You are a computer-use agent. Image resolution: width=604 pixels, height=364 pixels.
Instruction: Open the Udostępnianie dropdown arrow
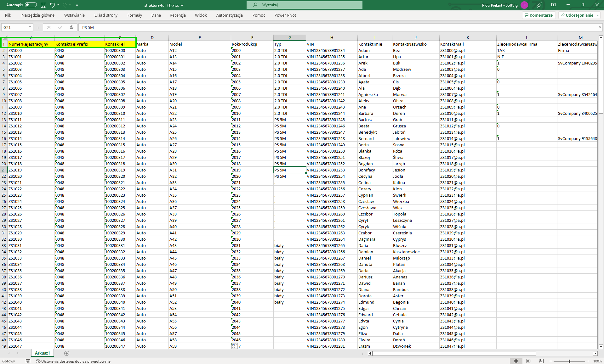click(598, 15)
